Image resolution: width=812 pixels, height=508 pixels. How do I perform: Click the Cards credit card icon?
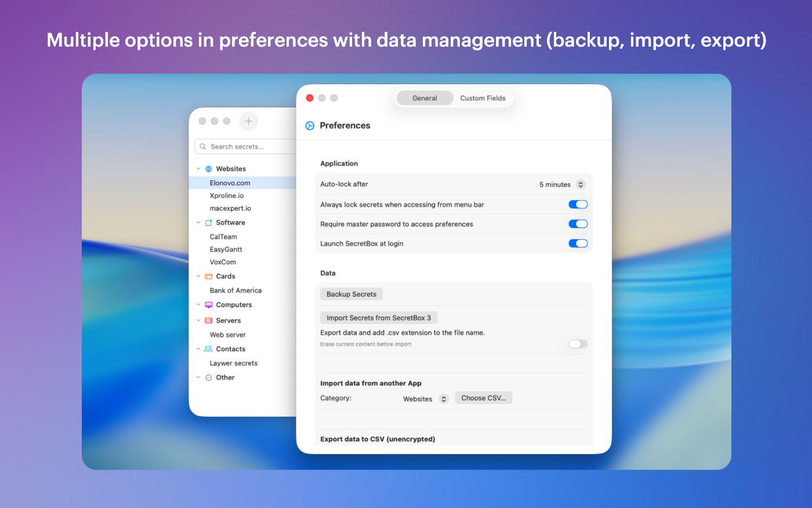[209, 277]
